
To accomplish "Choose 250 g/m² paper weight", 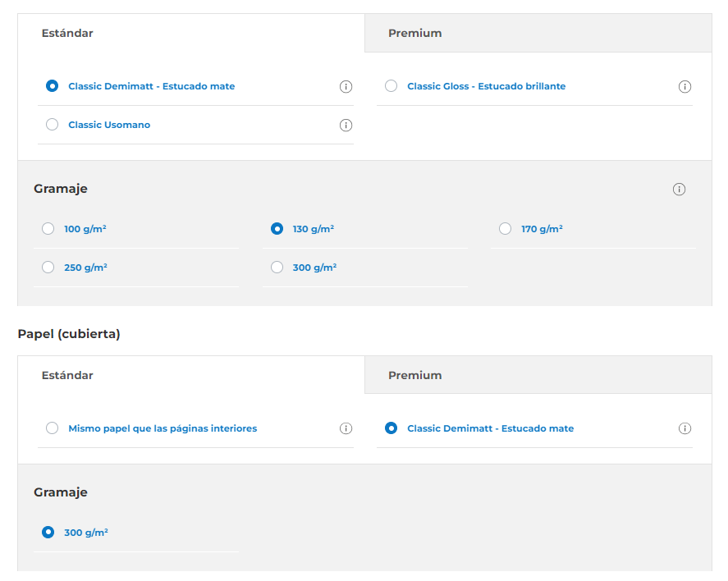I will (x=48, y=268).
